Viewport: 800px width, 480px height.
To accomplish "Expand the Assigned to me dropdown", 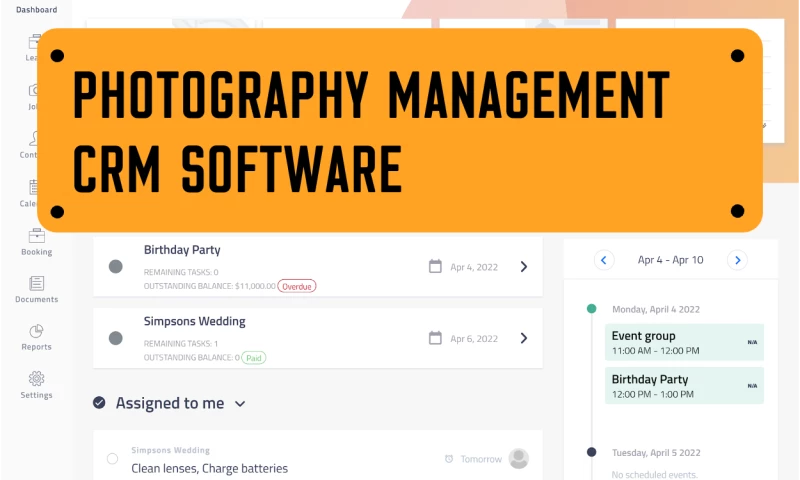I will (x=240, y=404).
